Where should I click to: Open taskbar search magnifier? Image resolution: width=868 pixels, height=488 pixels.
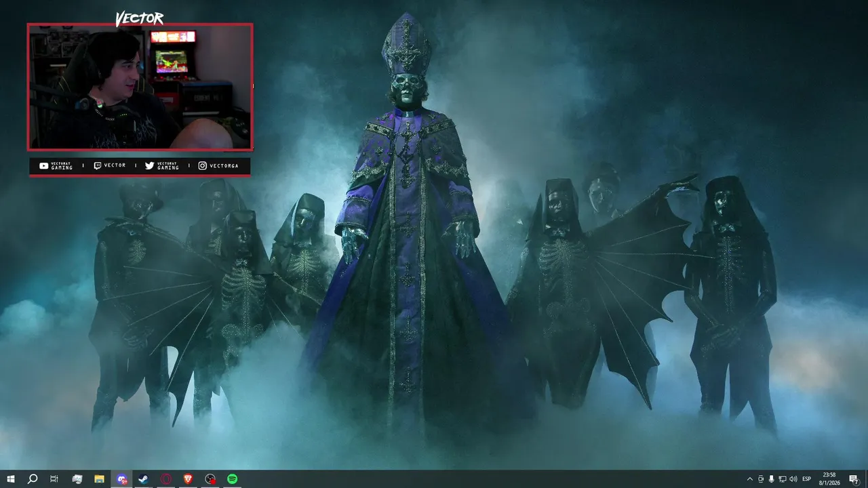coord(32,479)
